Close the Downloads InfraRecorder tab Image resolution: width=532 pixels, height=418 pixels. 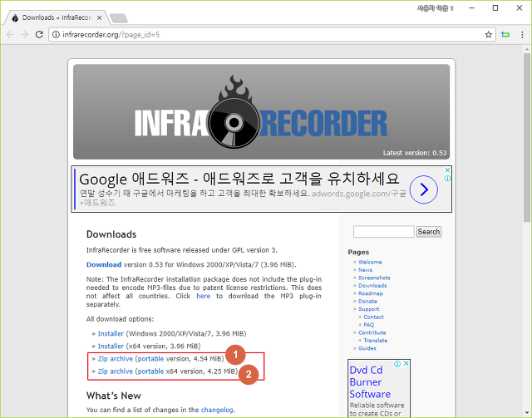[100, 17]
